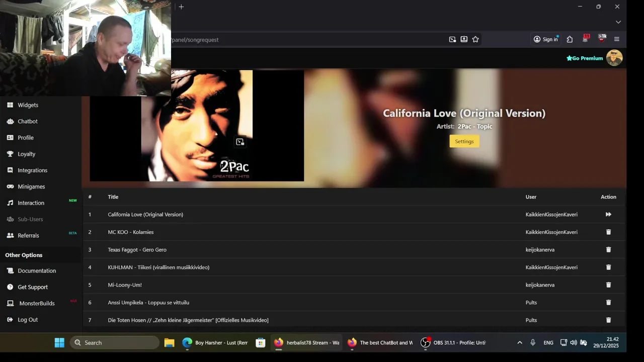Click user keijokanerva on Mi-Loony-Um! row

pos(540,285)
